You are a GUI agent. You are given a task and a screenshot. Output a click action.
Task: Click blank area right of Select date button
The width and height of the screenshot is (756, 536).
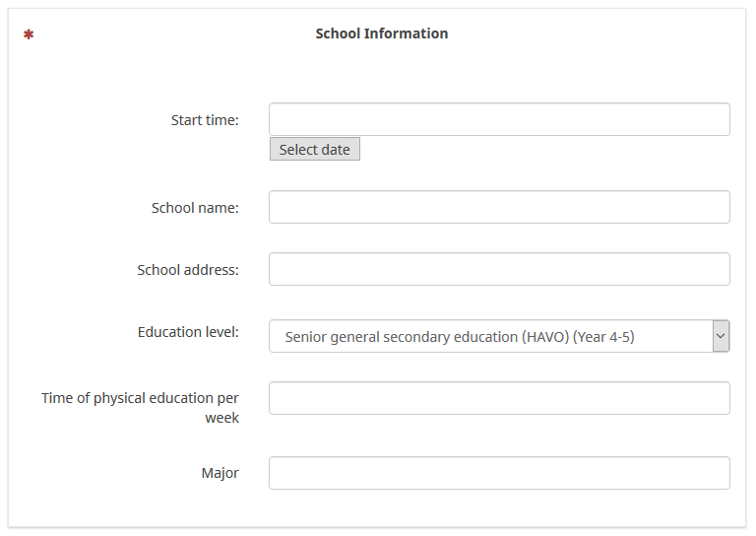point(541,150)
